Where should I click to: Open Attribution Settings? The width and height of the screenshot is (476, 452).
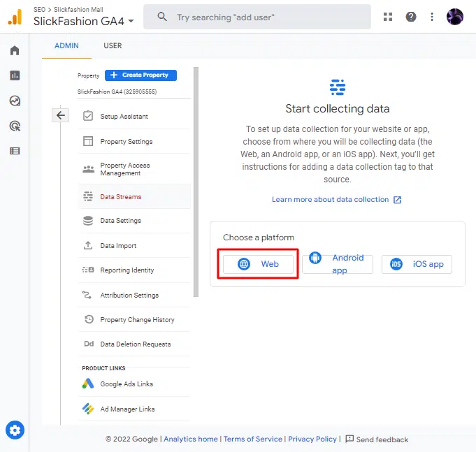pos(134,295)
